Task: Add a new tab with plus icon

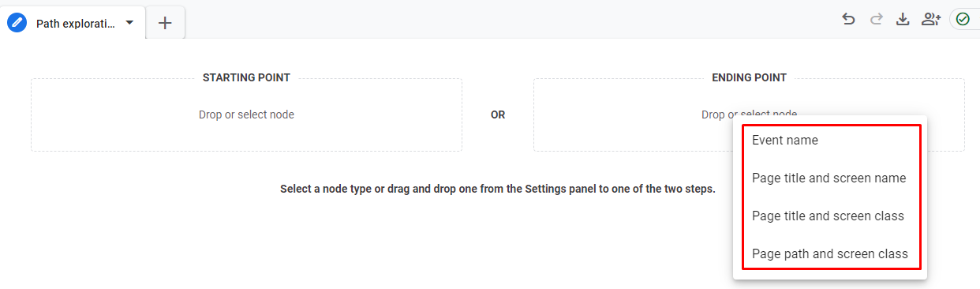Action: [165, 23]
